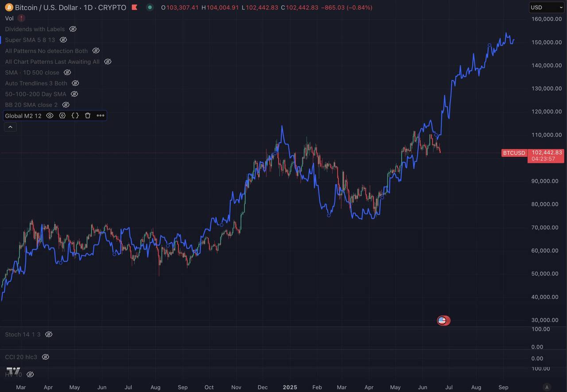Click the red Vol error exclamation icon
The image size is (567, 392).
pyautogui.click(x=21, y=18)
